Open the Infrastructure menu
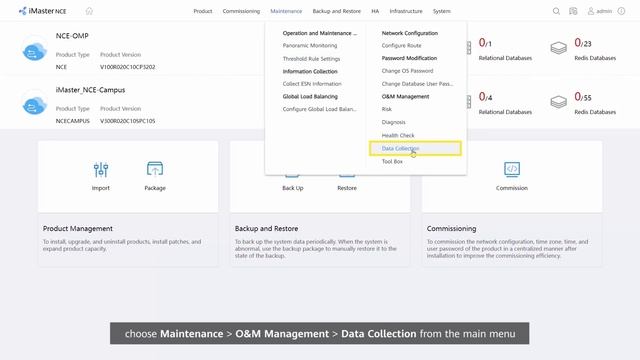640x360 pixels. [x=406, y=11]
